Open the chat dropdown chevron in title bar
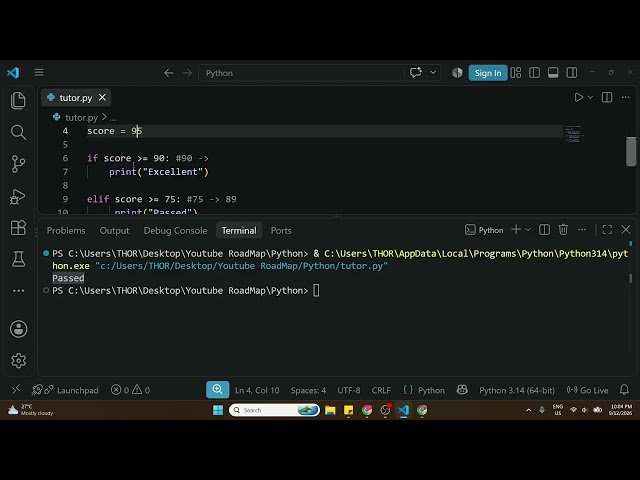 (x=433, y=73)
